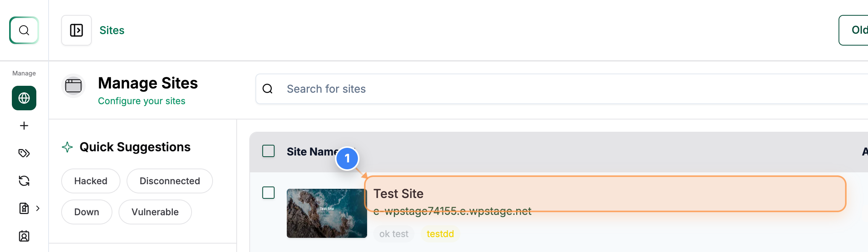Select the globe Manage Sites sidebar icon
This screenshot has height=252, width=868.
[x=24, y=98]
